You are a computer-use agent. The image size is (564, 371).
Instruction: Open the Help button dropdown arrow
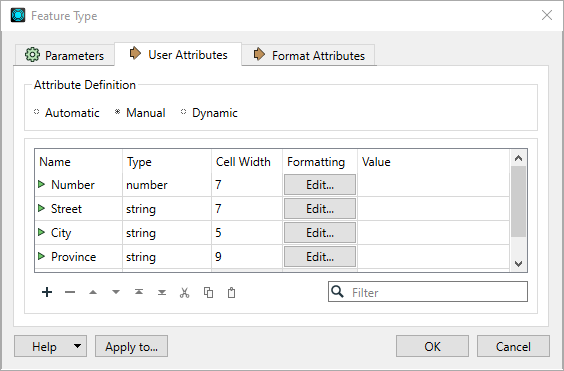(x=77, y=346)
